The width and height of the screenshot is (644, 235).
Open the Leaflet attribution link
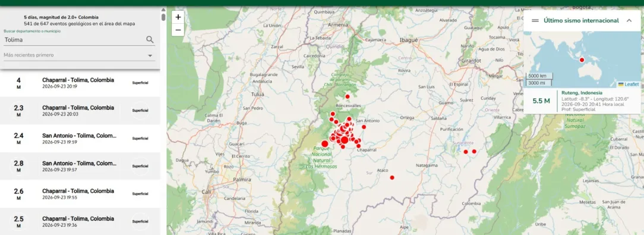(x=632, y=84)
